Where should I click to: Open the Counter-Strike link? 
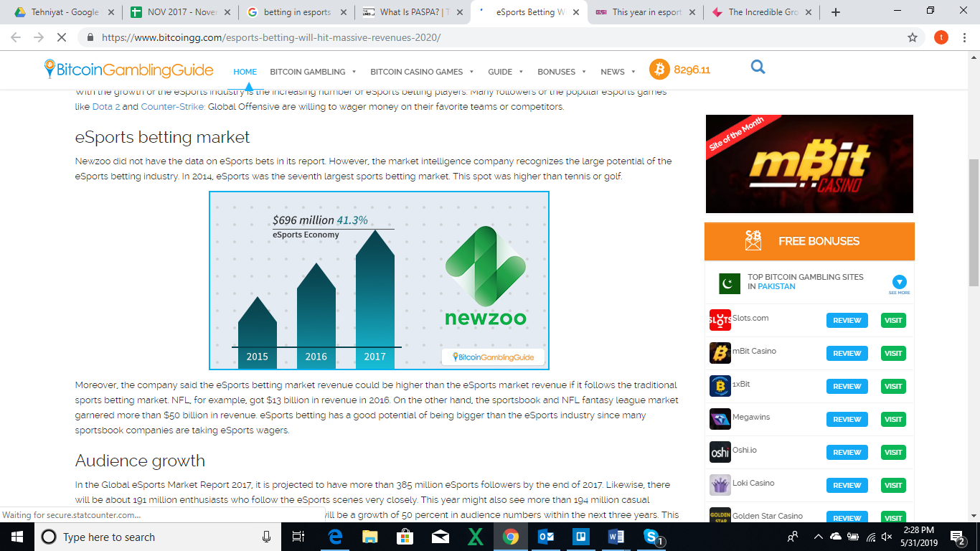click(x=173, y=107)
